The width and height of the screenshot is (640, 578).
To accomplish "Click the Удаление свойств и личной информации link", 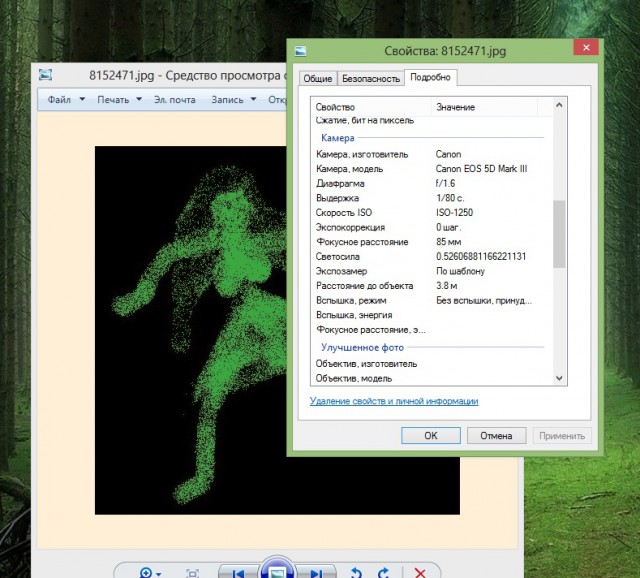I will pos(394,401).
